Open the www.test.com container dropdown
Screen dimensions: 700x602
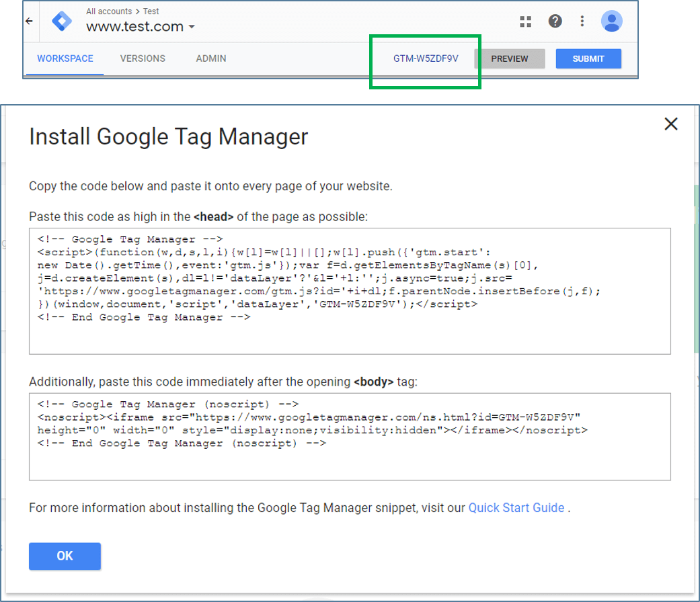[x=191, y=28]
